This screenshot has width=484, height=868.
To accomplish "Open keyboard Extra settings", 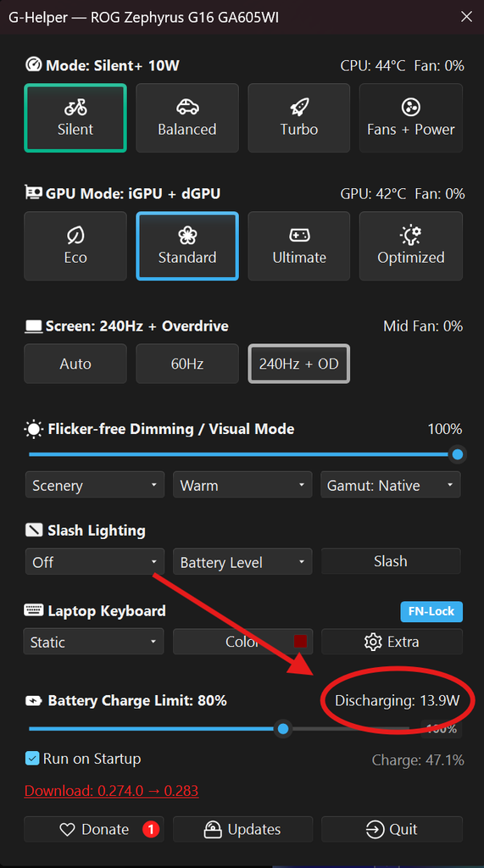I will (392, 642).
